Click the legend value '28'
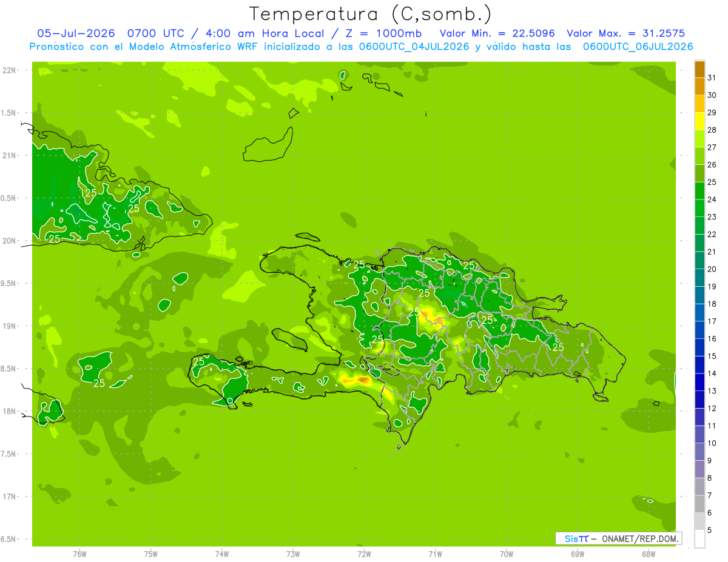Image resolution: width=728 pixels, height=562 pixels. [x=712, y=130]
